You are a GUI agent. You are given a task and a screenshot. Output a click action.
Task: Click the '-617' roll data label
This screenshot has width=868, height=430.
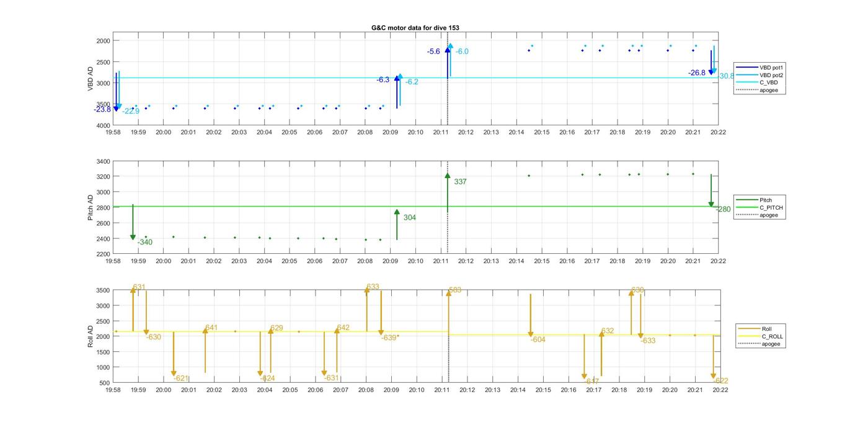coord(591,381)
